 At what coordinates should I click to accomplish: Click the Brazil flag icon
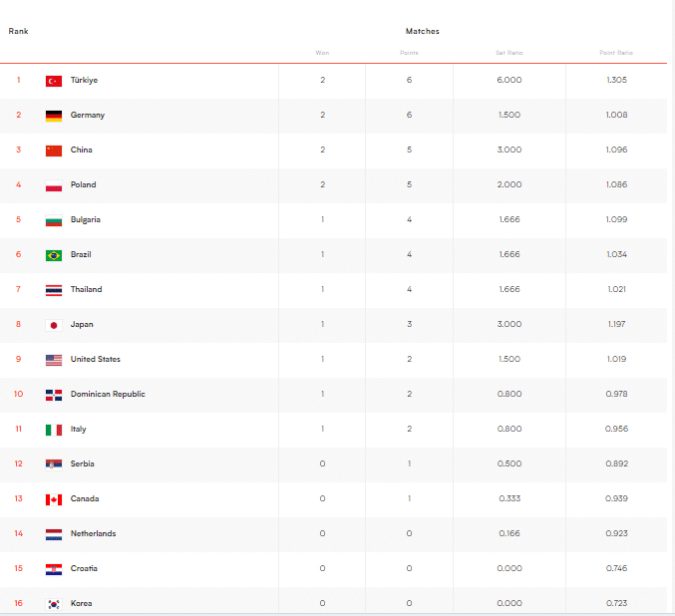54,255
